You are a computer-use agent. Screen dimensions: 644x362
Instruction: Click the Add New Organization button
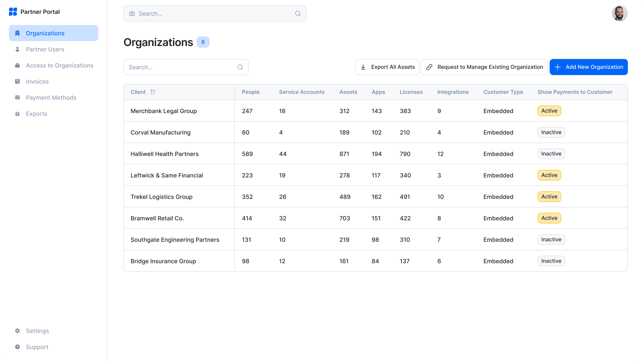point(589,67)
